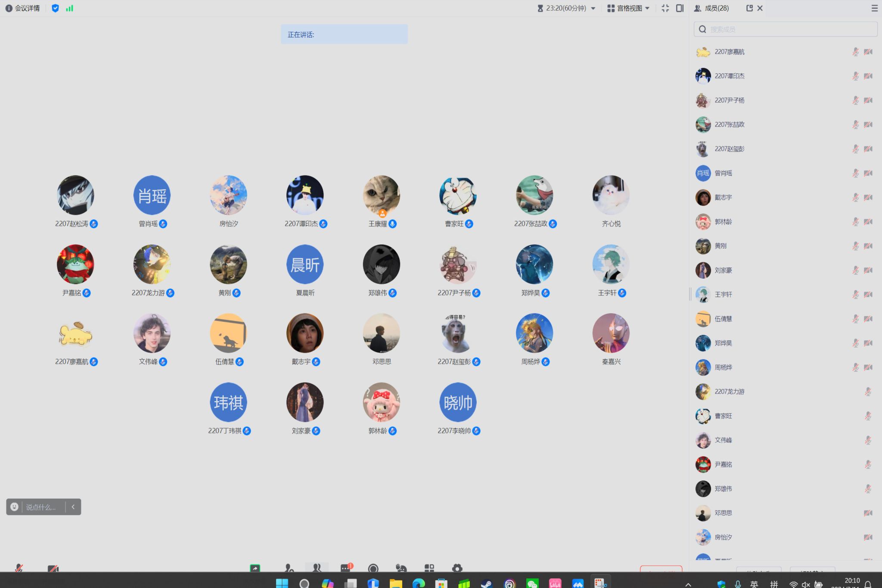Viewport: 882px width, 588px height.
Task: Click the 成员(28) members panel header
Action: [716, 8]
